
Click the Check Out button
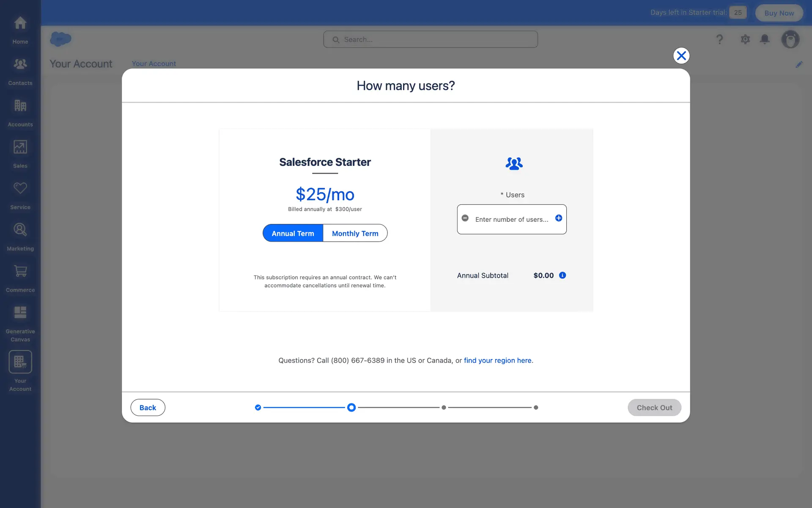tap(654, 408)
